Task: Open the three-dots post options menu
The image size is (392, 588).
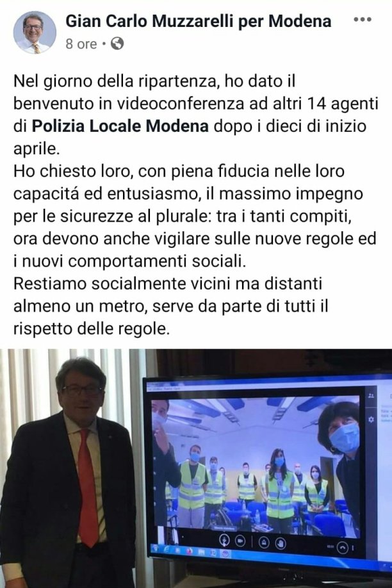Action: pyautogui.click(x=363, y=20)
